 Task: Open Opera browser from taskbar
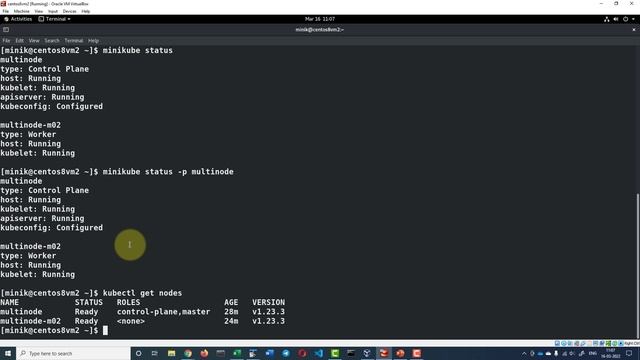pyautogui.click(x=302, y=353)
